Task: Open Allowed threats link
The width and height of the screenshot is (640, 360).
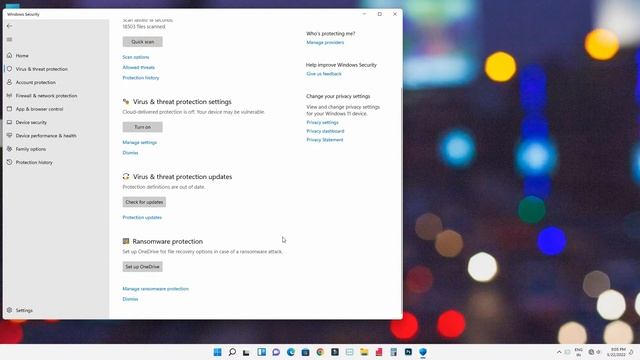Action: [x=138, y=67]
